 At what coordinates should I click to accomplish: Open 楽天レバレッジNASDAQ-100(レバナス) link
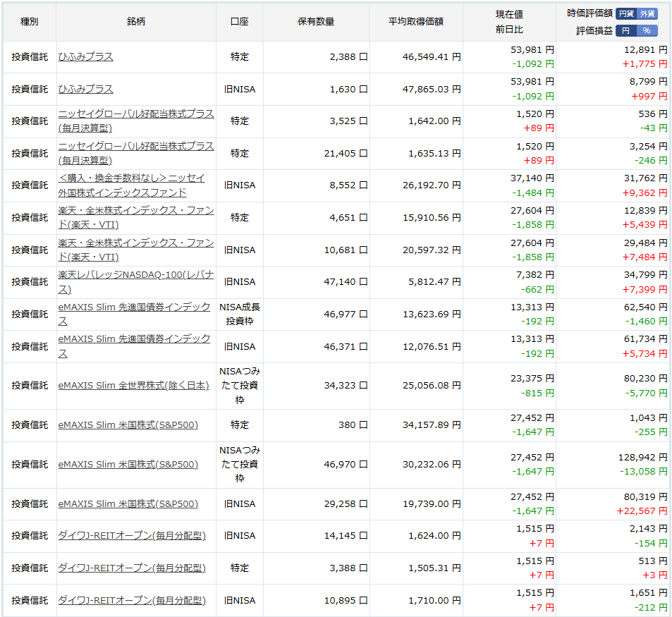136,282
